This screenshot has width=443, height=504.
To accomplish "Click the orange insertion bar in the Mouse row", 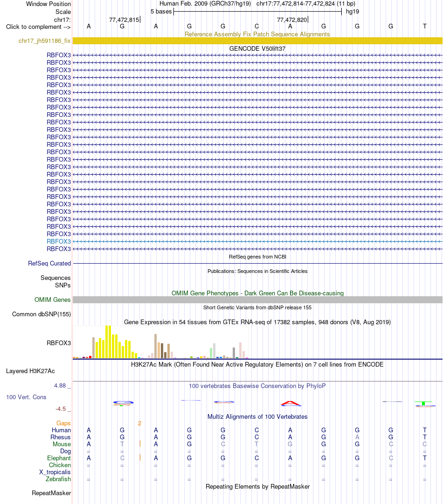I will 140,443.
